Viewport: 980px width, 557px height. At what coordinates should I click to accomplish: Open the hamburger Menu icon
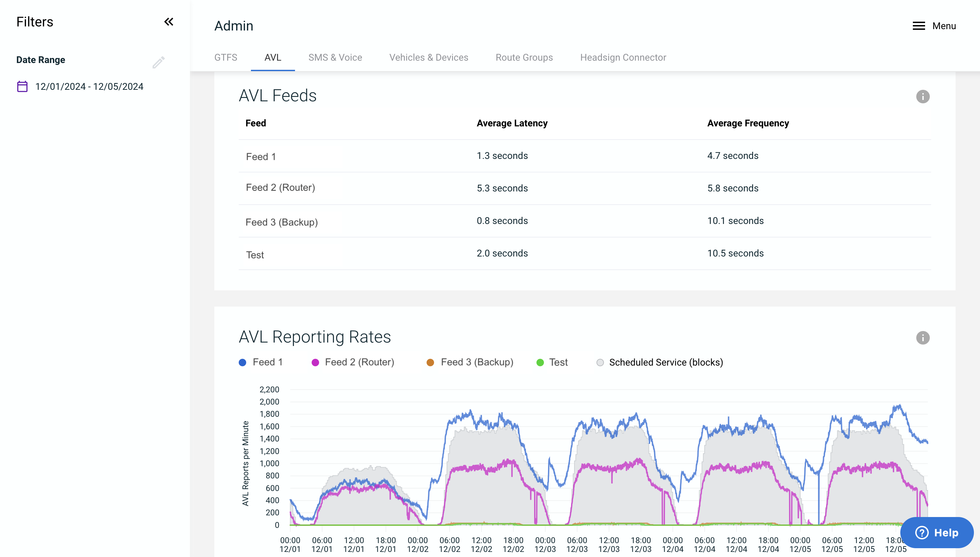[x=919, y=26]
